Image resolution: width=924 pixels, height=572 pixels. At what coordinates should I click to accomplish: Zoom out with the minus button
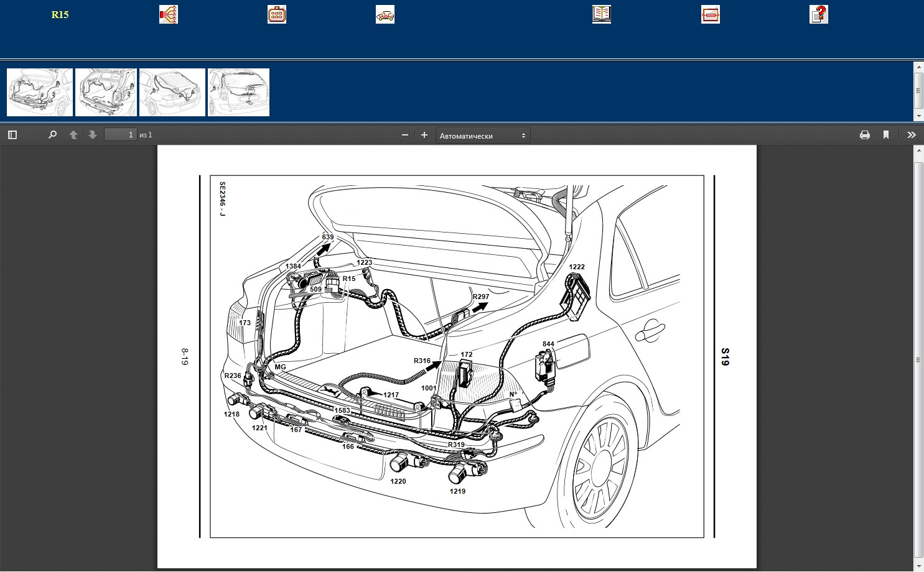pos(405,135)
